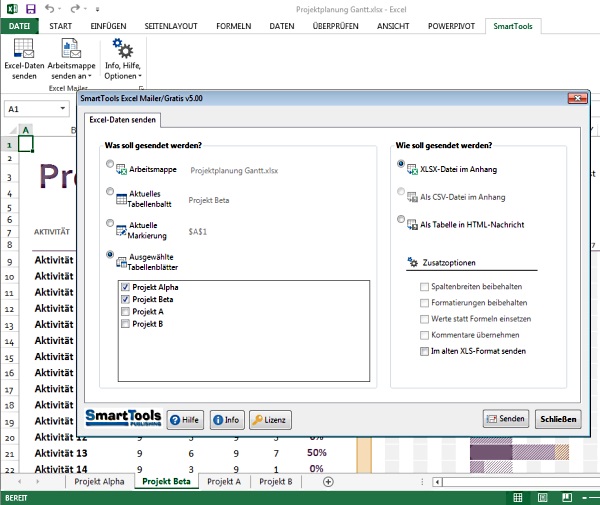Choose Als Tabelle in HTML-Nachricht radio button
Screen dimensions: 600x505
pos(401,219)
